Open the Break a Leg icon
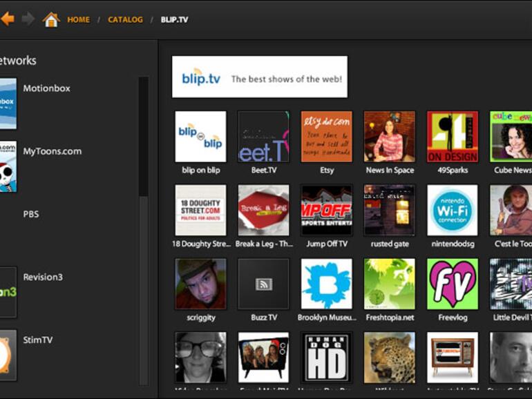The image size is (532, 399). coord(264,210)
